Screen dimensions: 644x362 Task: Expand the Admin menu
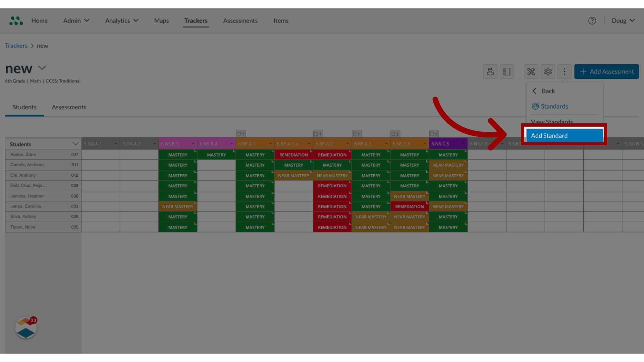[x=76, y=21]
